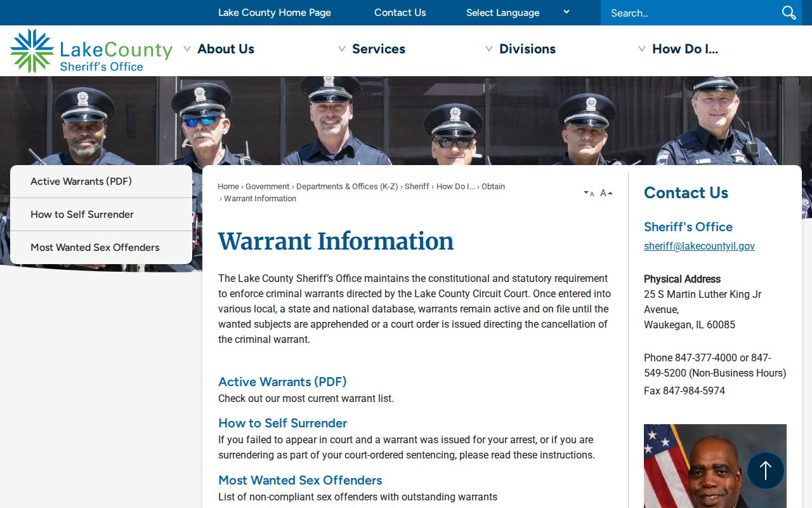Screen dimensions: 812x508
Task: Open the Divisions menu
Action: pos(527,49)
